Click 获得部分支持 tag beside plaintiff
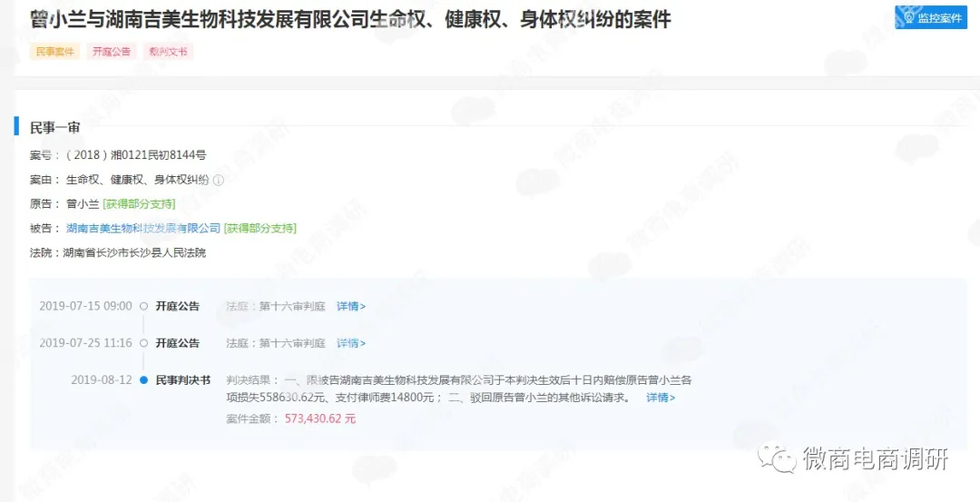This screenshot has width=980, height=502. (139, 204)
